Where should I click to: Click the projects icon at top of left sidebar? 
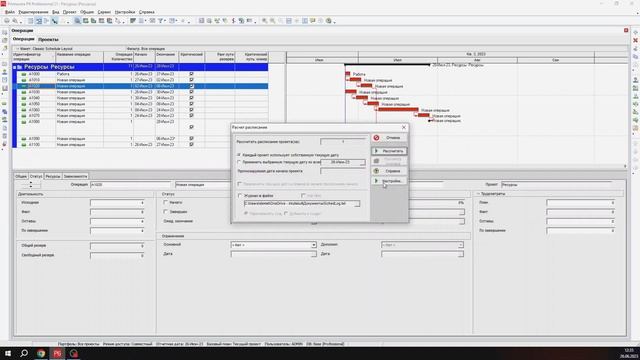[x=4, y=32]
